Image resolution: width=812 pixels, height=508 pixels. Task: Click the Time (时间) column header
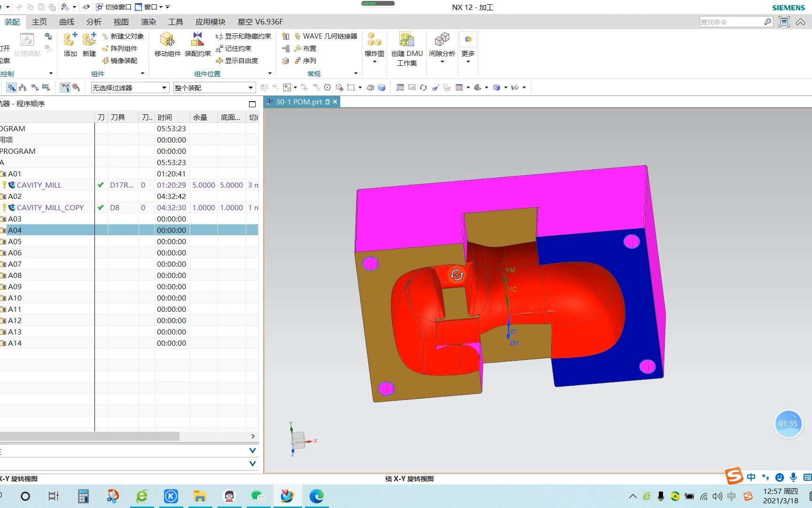point(172,117)
